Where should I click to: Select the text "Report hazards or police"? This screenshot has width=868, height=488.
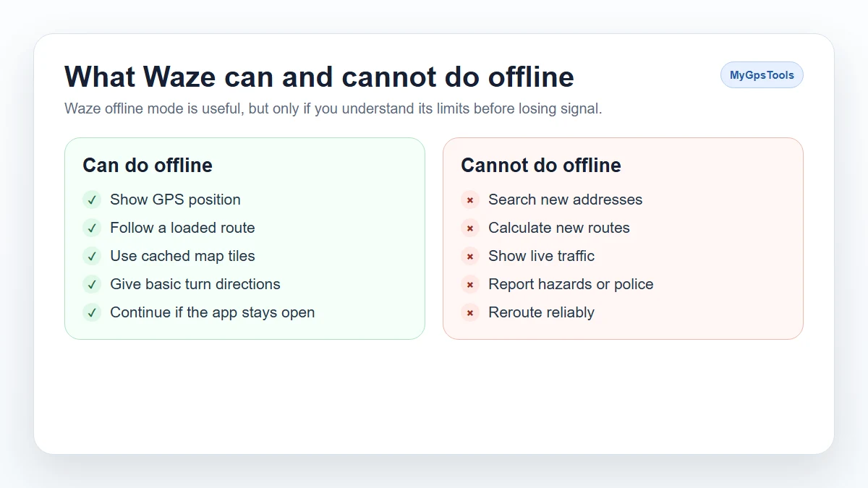pyautogui.click(x=571, y=284)
